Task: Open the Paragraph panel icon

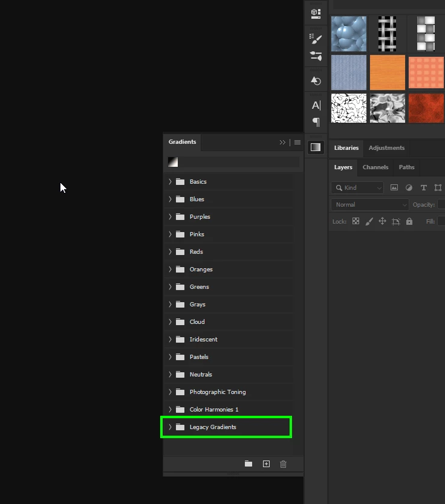Action: pyautogui.click(x=316, y=122)
